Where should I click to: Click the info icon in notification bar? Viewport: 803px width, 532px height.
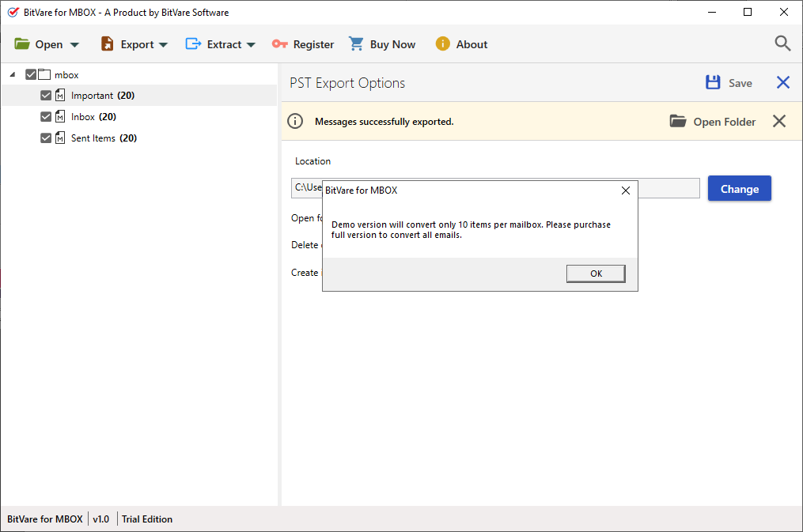[295, 121]
